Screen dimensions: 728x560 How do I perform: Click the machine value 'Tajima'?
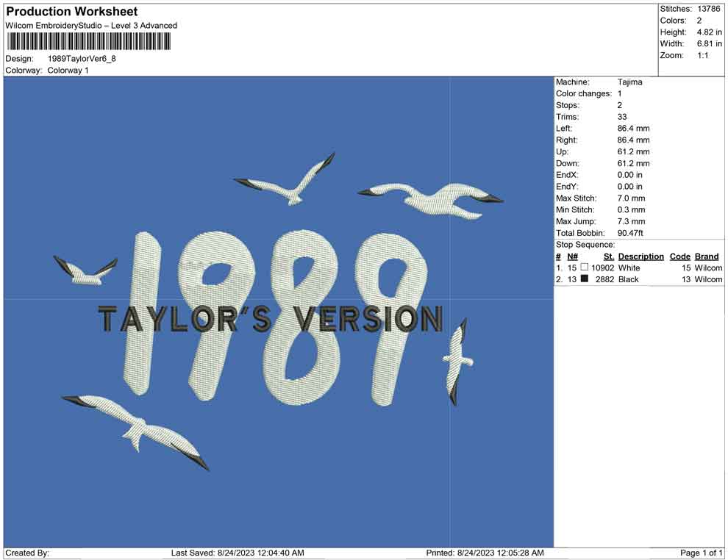point(630,82)
